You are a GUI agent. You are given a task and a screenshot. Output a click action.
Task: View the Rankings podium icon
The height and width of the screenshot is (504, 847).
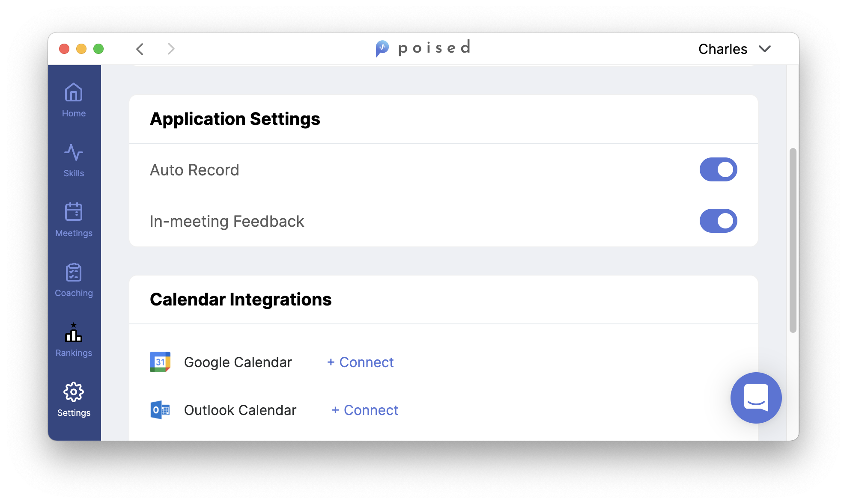74,332
